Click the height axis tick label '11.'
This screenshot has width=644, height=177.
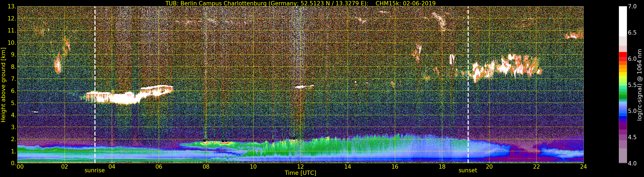pos(12,31)
